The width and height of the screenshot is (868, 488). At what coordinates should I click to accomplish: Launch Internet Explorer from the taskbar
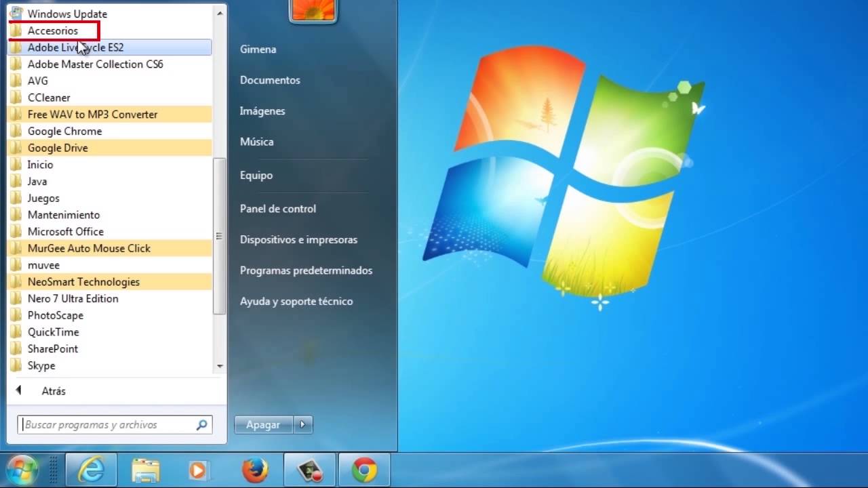91,470
